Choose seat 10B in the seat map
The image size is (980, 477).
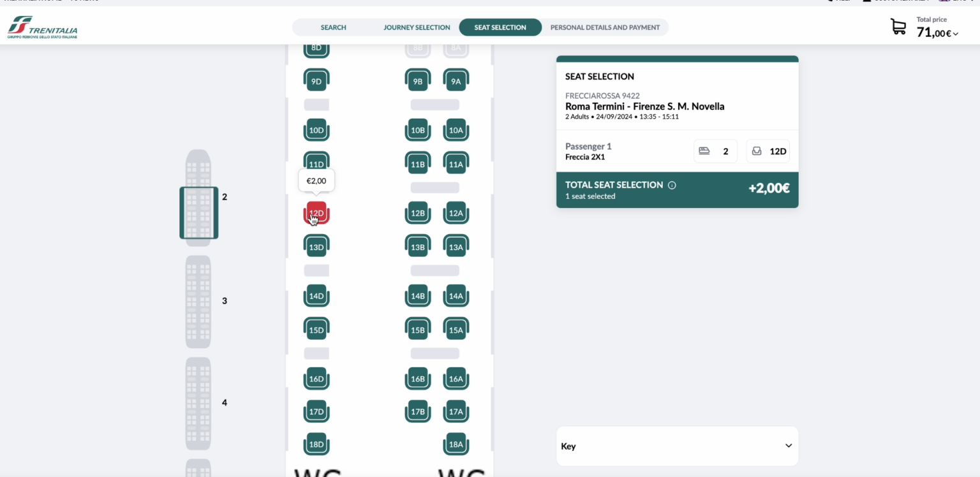pos(417,129)
